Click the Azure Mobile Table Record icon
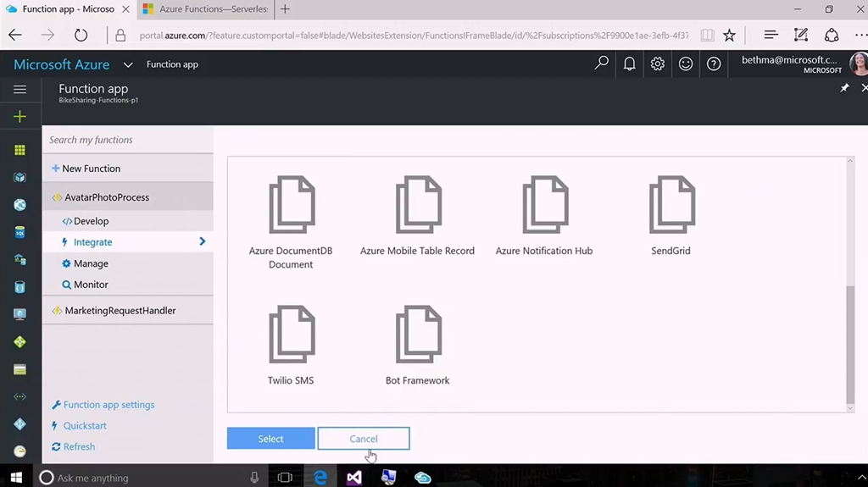 point(418,206)
